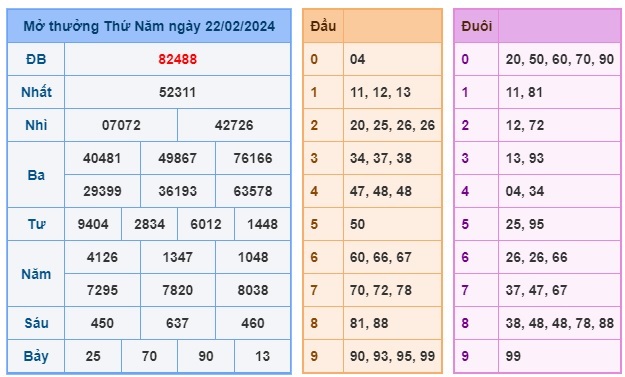This screenshot has width=625, height=377.
Task: Click the Ba prize number 63578
Action: pyautogui.click(x=253, y=191)
